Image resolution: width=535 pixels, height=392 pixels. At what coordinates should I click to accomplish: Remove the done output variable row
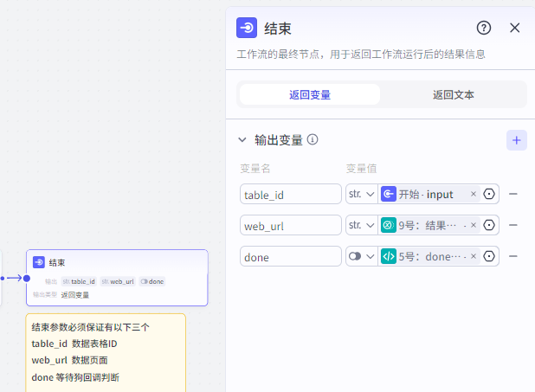tap(512, 256)
